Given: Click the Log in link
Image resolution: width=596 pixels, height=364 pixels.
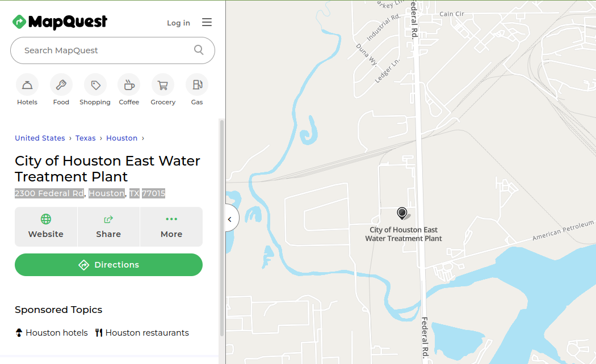Looking at the screenshot, I should point(178,23).
